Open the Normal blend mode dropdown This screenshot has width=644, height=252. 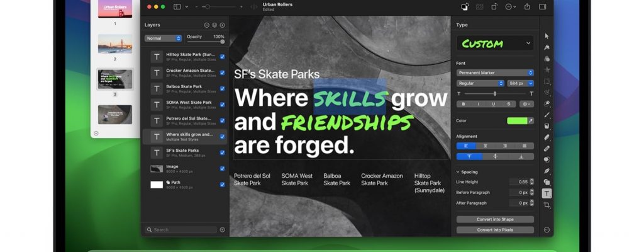click(x=163, y=38)
